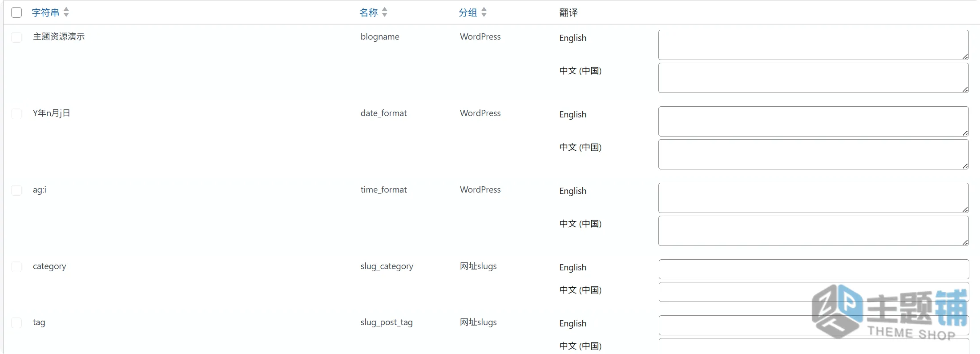Image resolution: width=980 pixels, height=354 pixels.
Task: Check the ag:i row checkbox
Action: click(16, 190)
